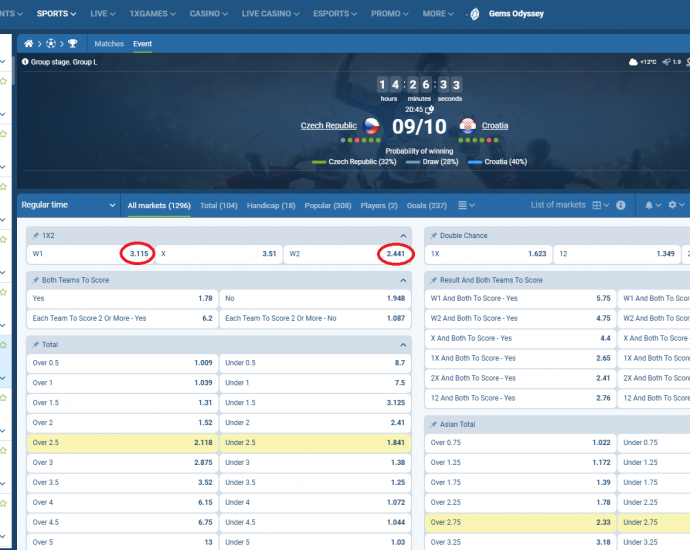This screenshot has height=550, width=690.
Task: Select the Event tab
Action: 143,44
